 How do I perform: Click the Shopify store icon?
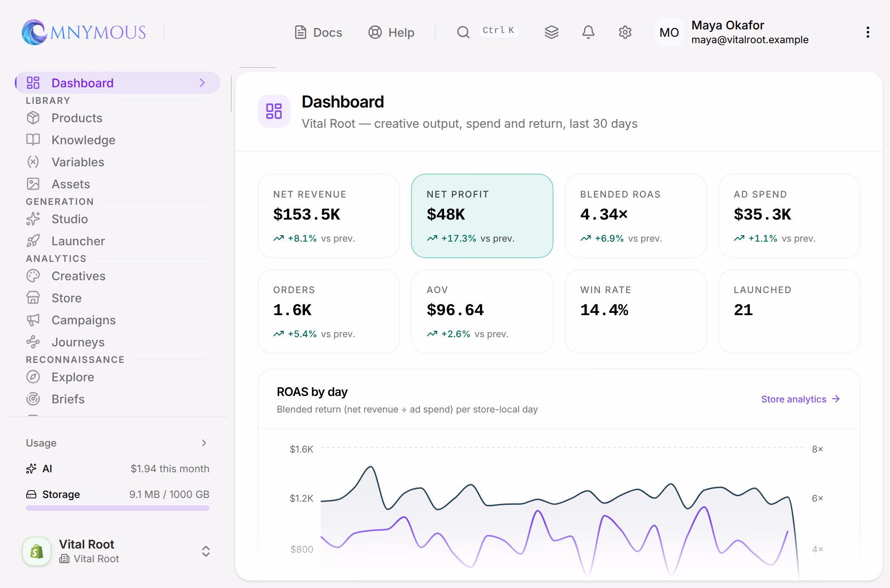(37, 551)
